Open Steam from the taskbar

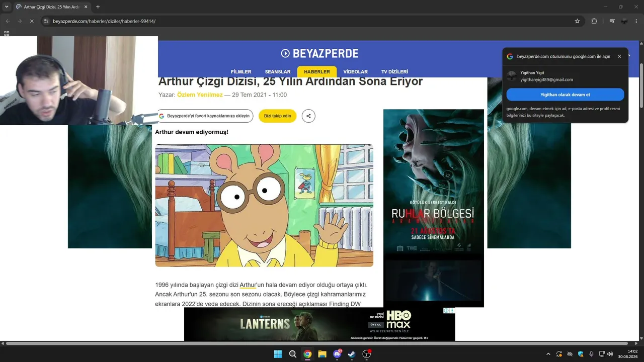352,354
